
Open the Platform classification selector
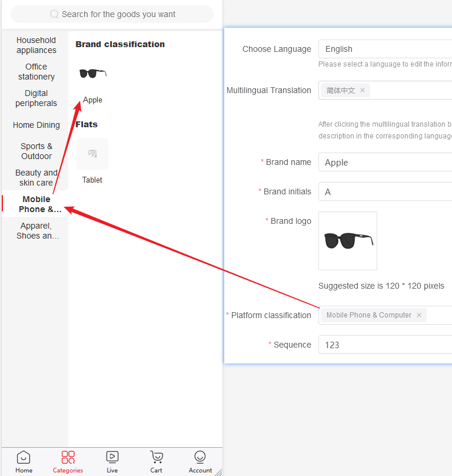point(385,315)
